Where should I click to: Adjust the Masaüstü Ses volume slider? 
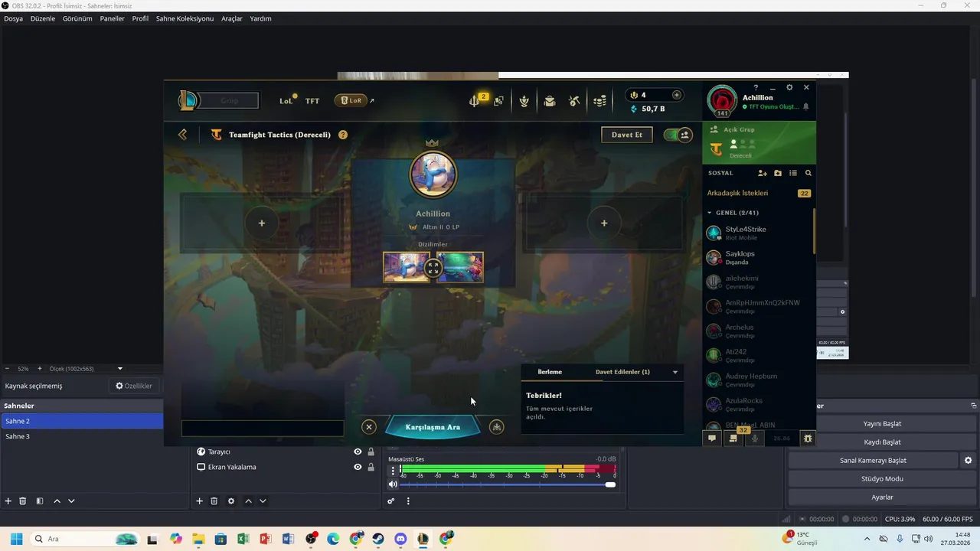tap(508, 484)
